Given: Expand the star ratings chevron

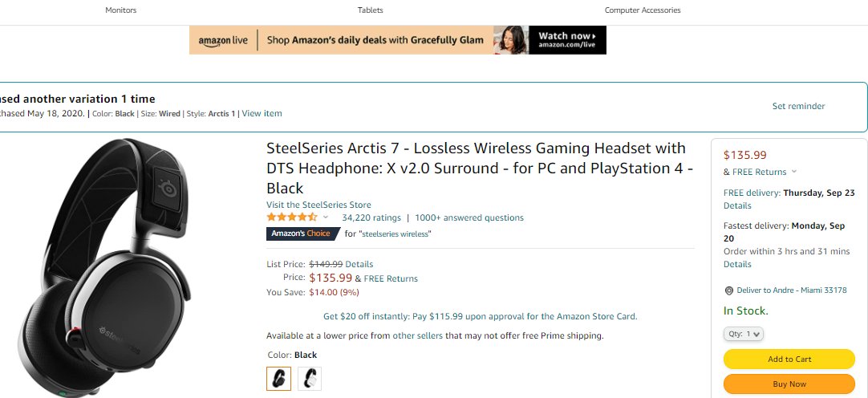Looking at the screenshot, I should click(x=326, y=217).
